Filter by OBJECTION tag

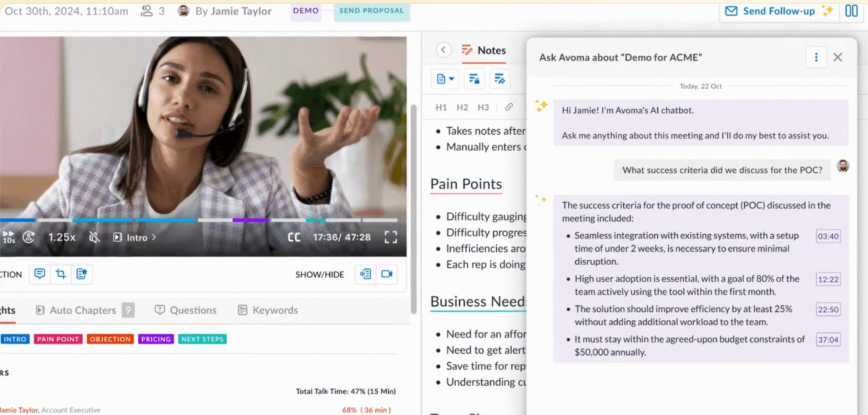pyautogui.click(x=110, y=339)
